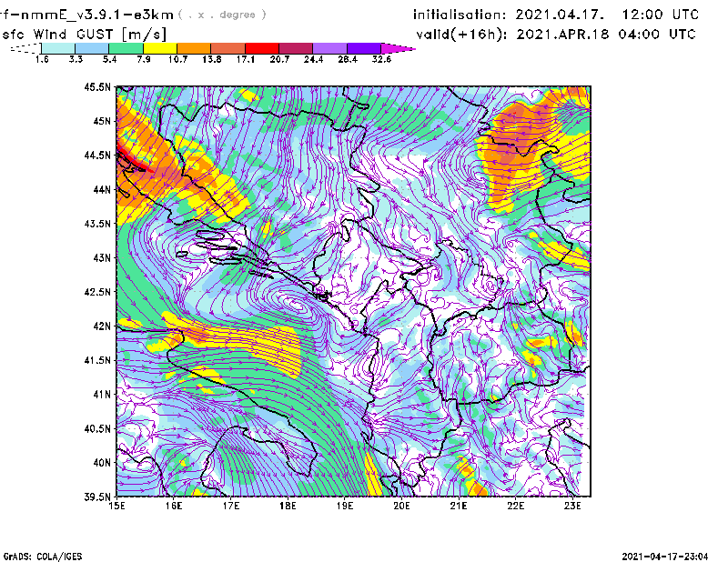The height and width of the screenshot is (562, 728).
Task: Click the '40N' latitude label
Action: (102, 463)
